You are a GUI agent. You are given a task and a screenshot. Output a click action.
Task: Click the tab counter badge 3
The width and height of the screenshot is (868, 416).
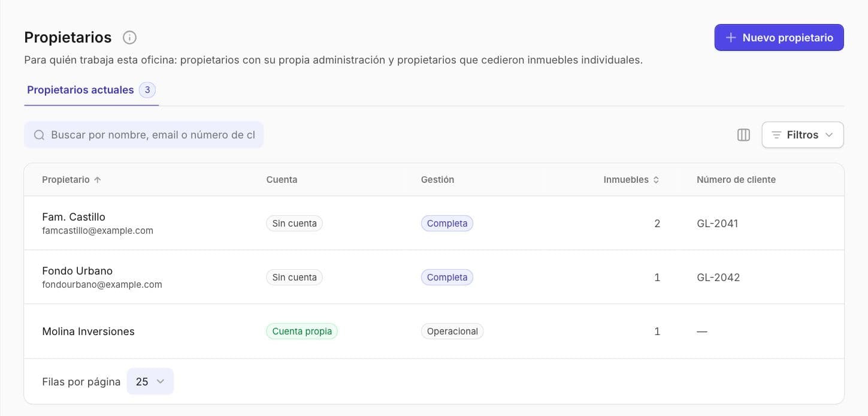coord(147,90)
